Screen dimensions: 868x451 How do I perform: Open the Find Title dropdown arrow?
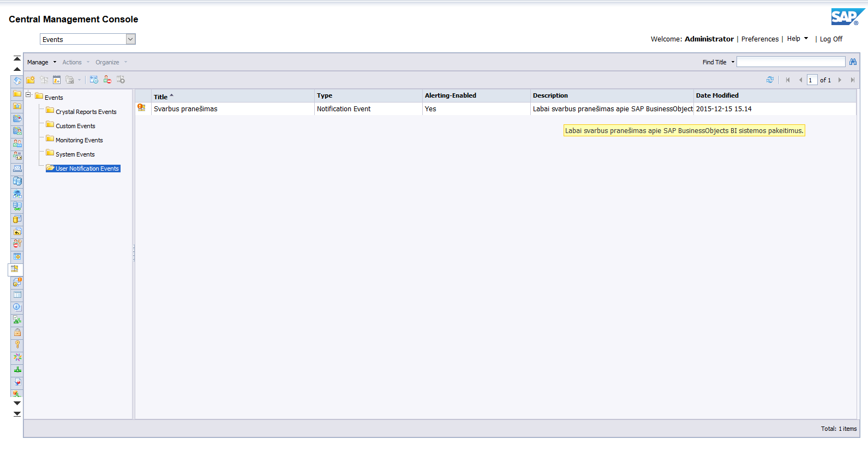click(x=733, y=62)
